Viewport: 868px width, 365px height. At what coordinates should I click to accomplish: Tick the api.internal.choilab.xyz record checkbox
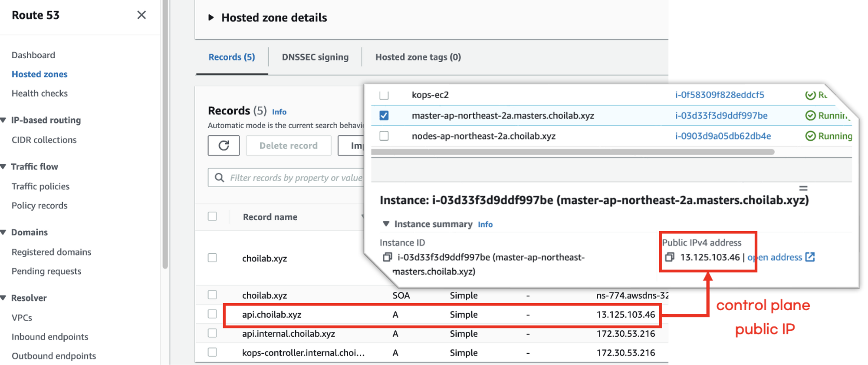tap(212, 333)
